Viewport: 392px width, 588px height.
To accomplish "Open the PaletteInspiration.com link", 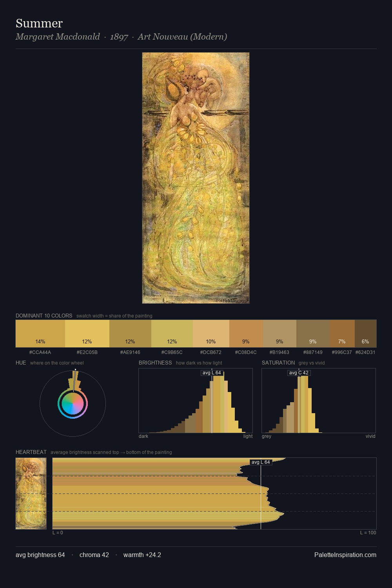I will click(x=345, y=555).
